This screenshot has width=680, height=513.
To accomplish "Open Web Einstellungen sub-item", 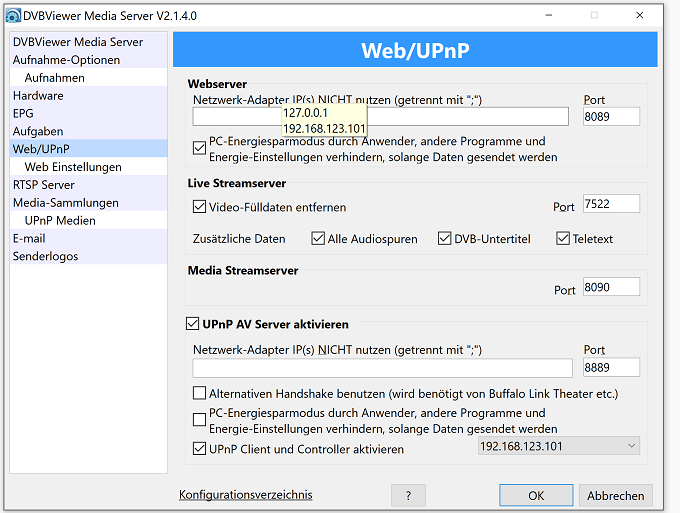I will (x=88, y=167).
